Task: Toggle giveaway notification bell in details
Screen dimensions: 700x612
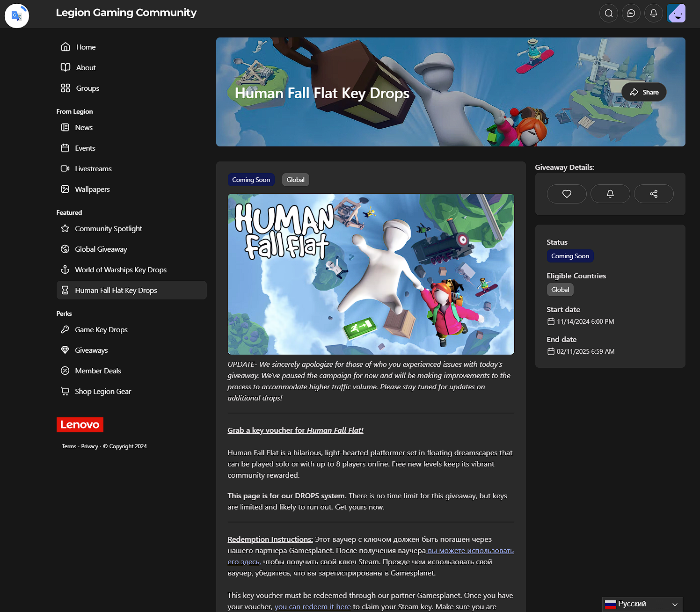Action: coord(610,194)
